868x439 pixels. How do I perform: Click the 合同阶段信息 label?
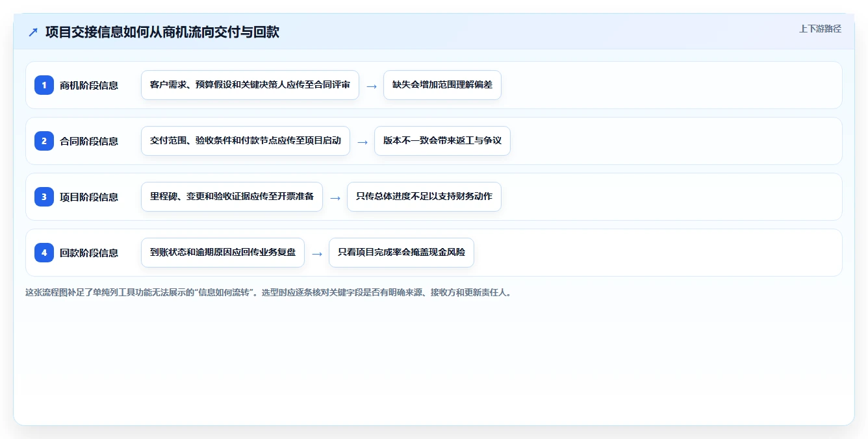(x=89, y=141)
